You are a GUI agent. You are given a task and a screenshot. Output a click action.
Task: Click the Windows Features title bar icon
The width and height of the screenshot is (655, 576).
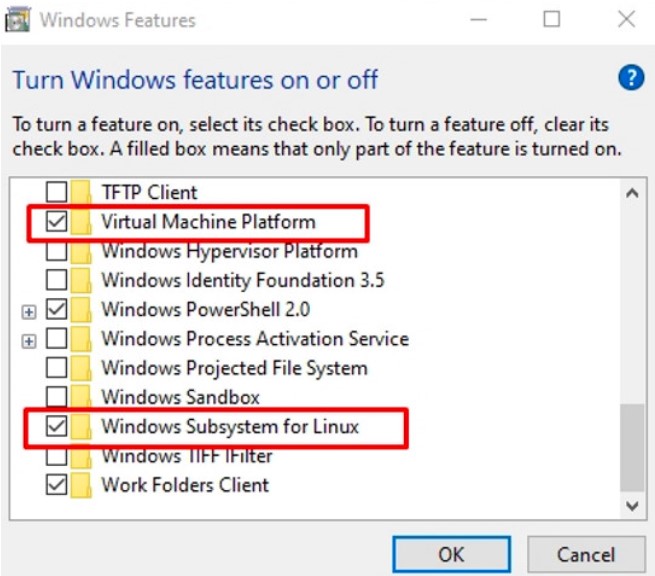(18, 19)
